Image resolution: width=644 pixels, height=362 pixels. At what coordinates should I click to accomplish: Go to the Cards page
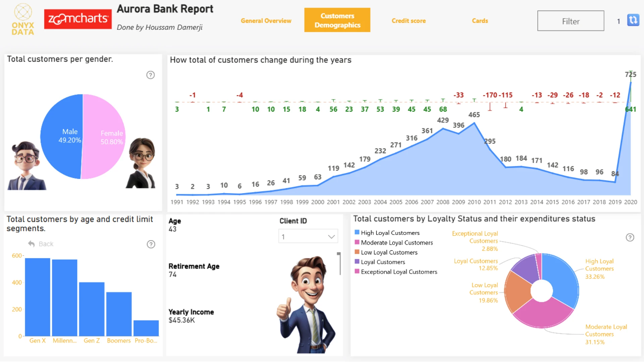click(x=480, y=21)
